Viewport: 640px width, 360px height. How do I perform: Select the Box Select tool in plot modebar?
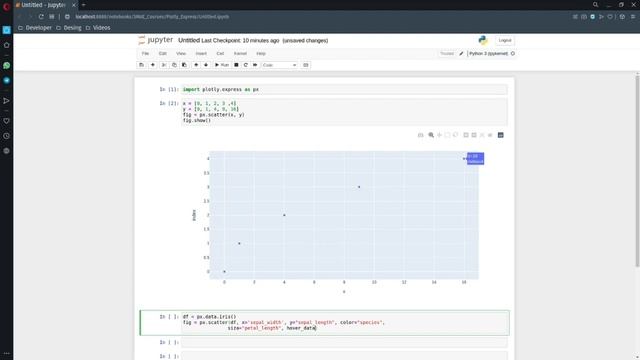[x=447, y=135]
